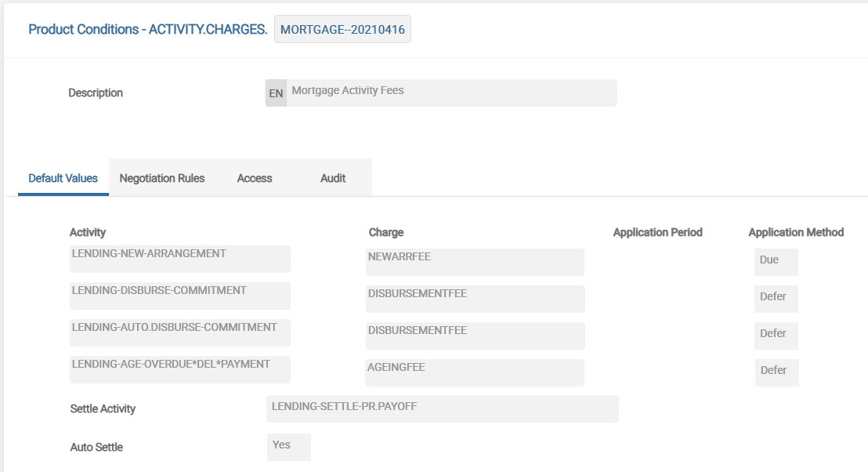Click the EN language label

(x=276, y=93)
